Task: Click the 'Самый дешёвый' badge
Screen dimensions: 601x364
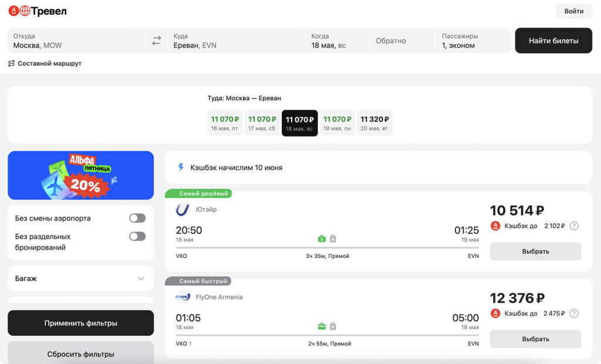Action: (x=198, y=193)
